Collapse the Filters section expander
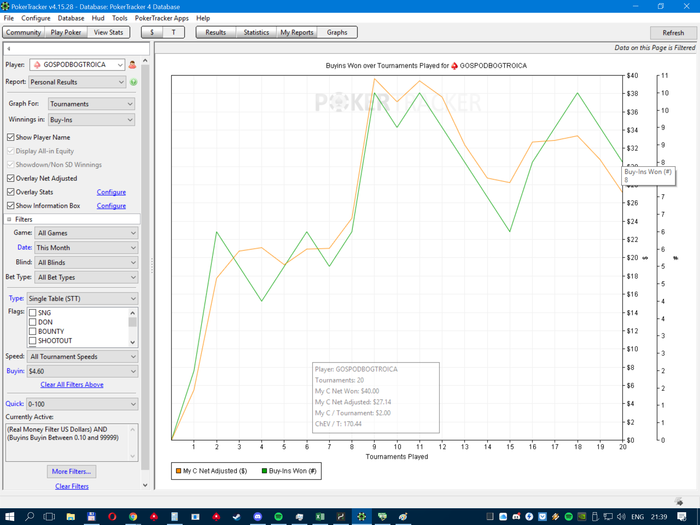Viewport: 700px width, 525px height. [9, 219]
